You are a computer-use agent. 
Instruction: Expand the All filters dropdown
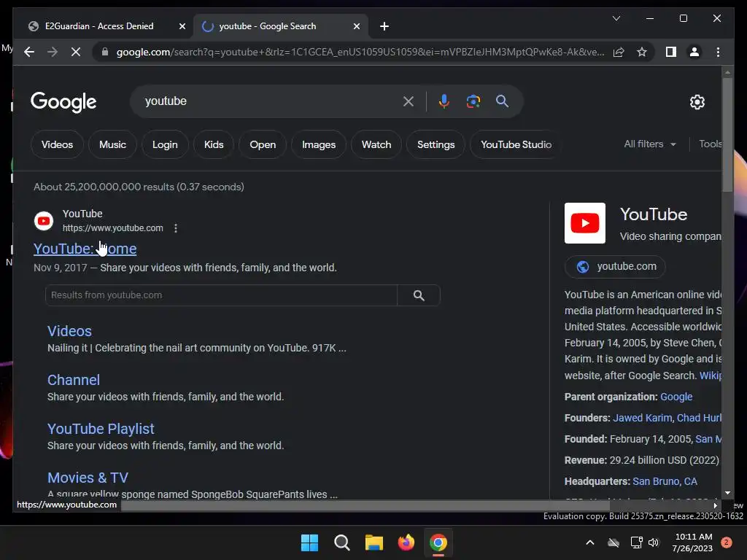click(x=650, y=144)
